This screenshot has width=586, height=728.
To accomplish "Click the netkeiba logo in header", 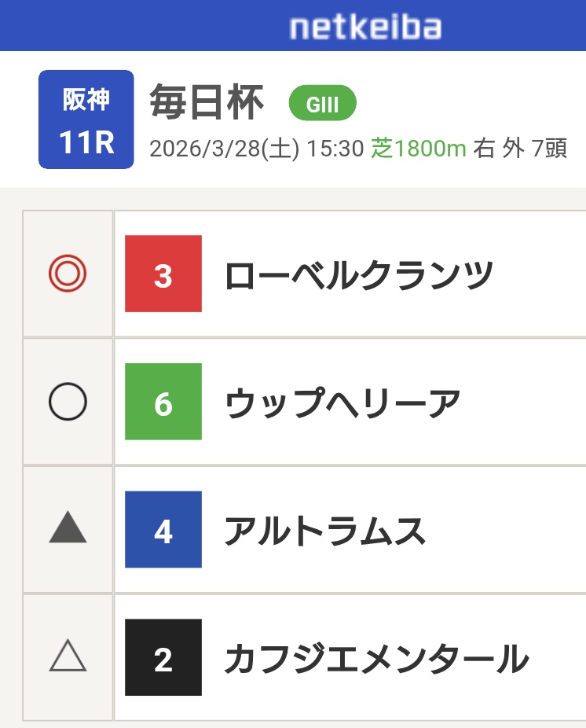I will 364,27.
